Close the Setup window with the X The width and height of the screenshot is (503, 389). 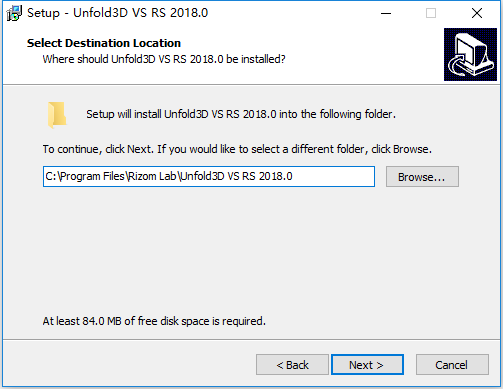point(477,13)
